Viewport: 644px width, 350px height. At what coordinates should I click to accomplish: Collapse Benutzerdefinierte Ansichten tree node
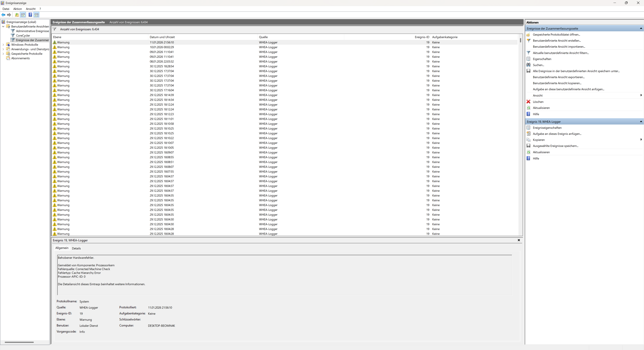click(3, 27)
